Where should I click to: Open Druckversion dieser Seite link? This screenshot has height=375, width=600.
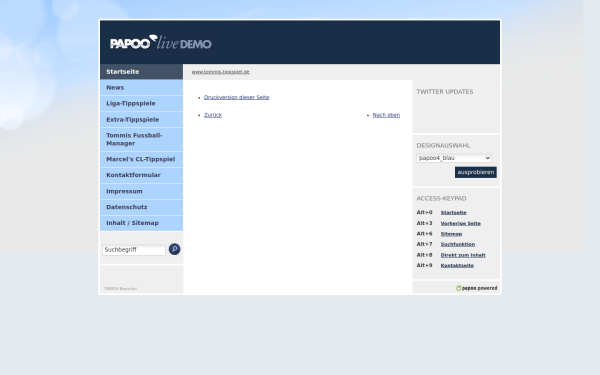[236, 98]
